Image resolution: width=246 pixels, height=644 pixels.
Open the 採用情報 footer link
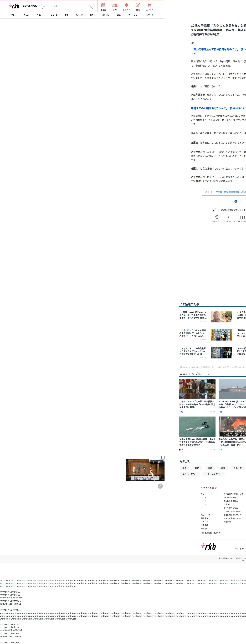[x=204, y=525]
